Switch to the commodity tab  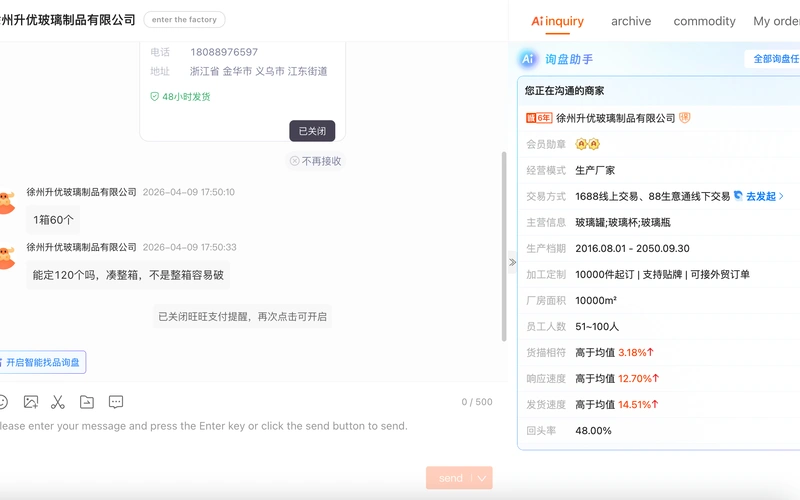pos(705,21)
